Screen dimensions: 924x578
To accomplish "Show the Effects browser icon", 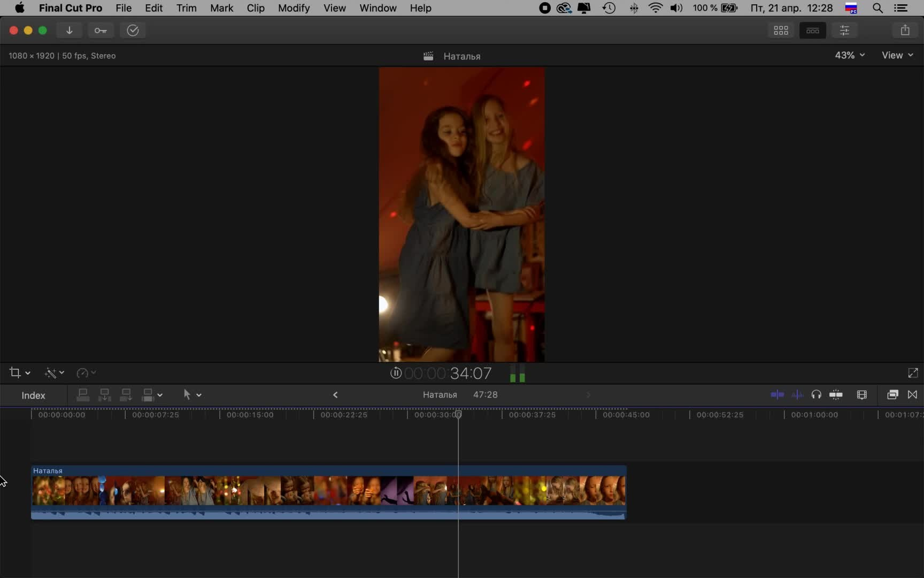I will (x=892, y=395).
